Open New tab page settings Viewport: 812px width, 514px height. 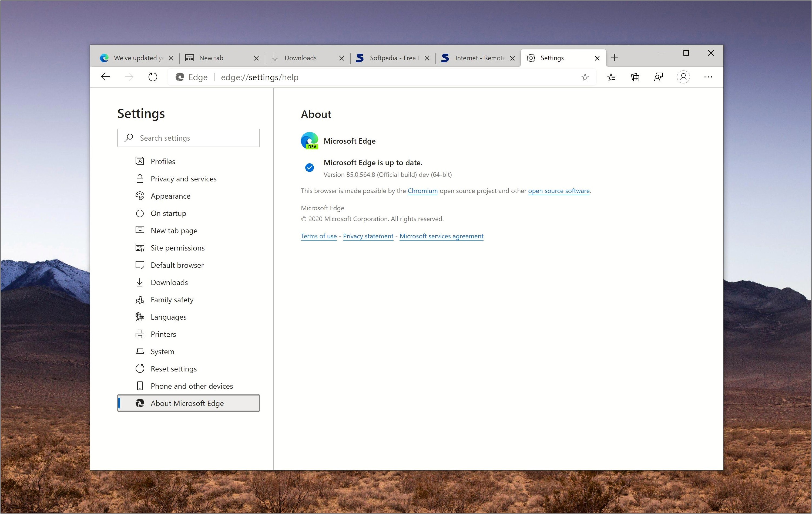(x=189, y=231)
